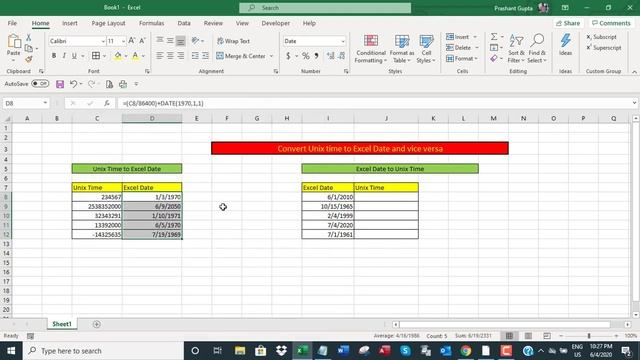Open Conditional Formatting
The height and width of the screenshot is (360, 640).
point(371,49)
